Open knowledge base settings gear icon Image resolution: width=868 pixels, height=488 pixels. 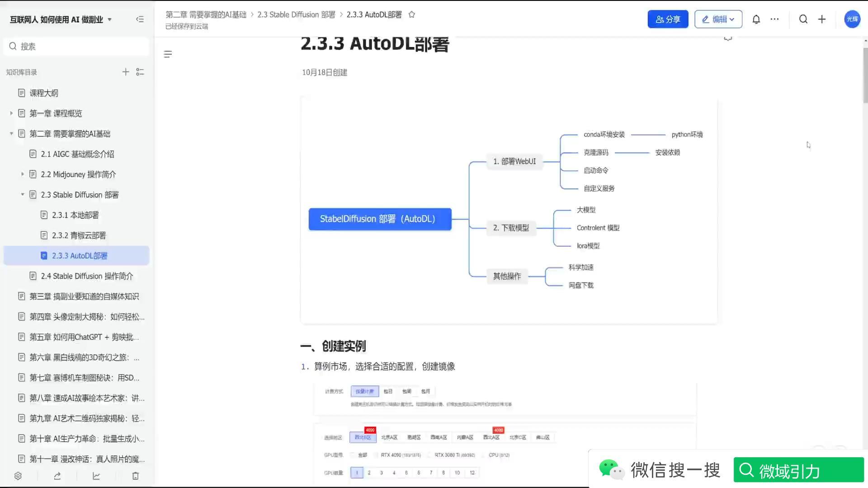pyautogui.click(x=18, y=476)
